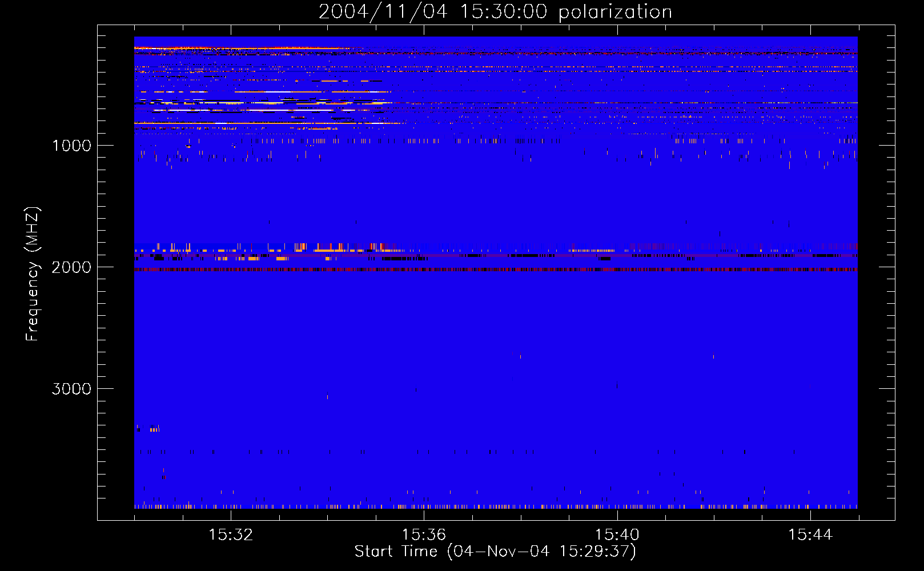
Task: Click the 15:40 time tick label
Action: (x=617, y=535)
